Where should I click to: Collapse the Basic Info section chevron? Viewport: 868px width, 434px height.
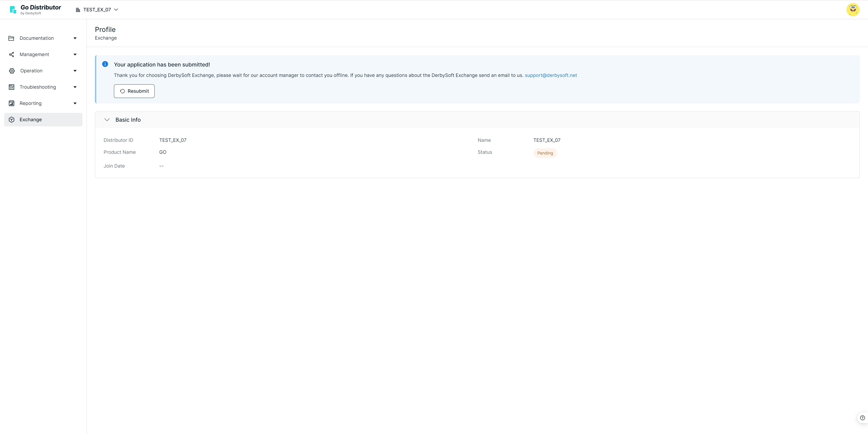coord(107,120)
